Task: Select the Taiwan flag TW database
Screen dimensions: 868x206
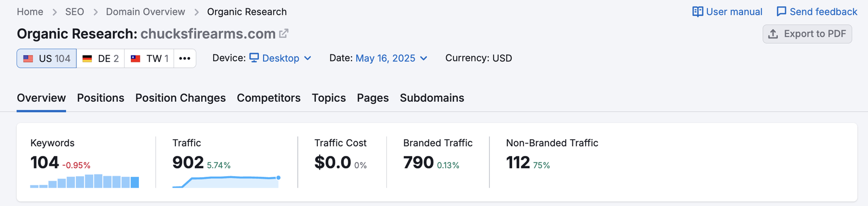Action: [149, 58]
